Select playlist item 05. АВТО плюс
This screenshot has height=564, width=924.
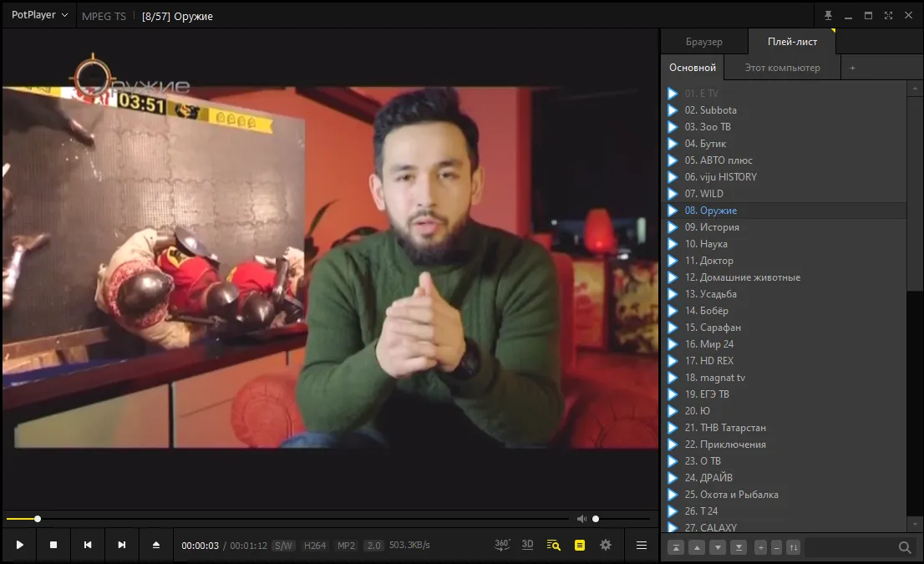pos(784,160)
